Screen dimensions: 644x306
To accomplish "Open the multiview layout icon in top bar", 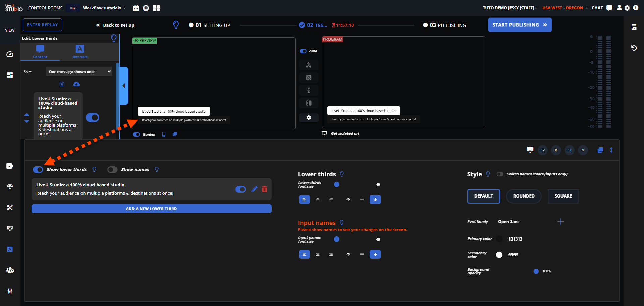I will (x=157, y=8).
